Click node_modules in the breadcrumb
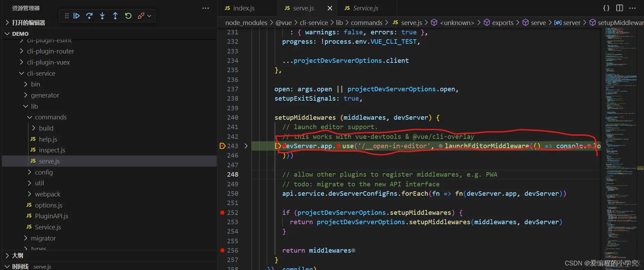 coord(246,23)
